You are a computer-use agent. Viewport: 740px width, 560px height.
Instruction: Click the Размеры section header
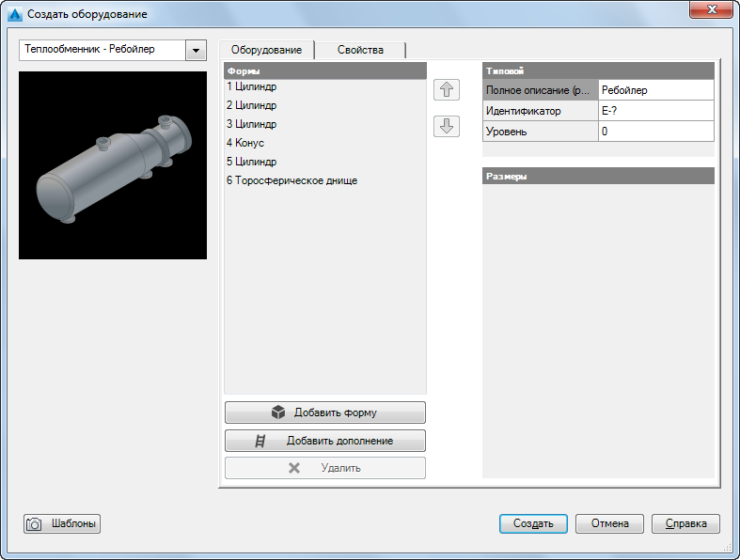[x=598, y=176]
